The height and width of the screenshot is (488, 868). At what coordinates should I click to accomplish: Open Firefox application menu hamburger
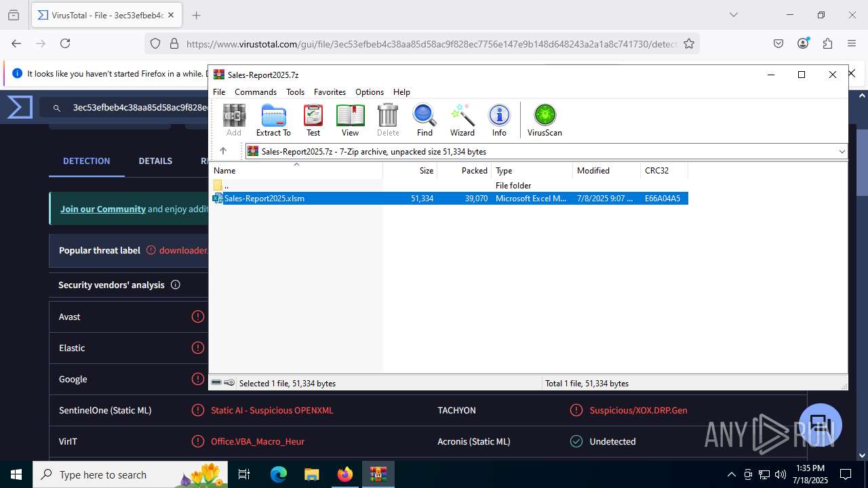point(852,43)
